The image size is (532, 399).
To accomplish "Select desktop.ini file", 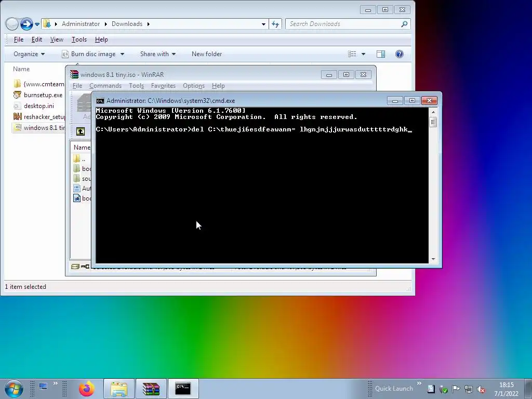I will point(34,106).
